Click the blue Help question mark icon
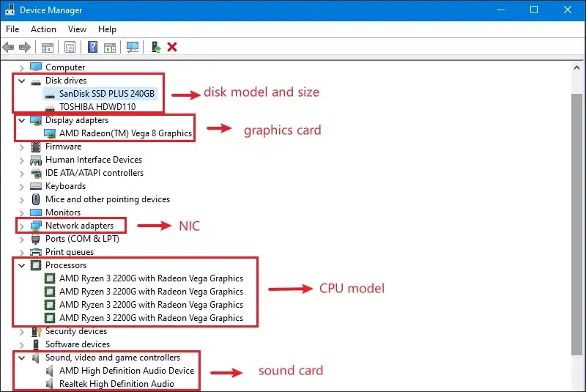This screenshot has height=392, width=586. pyautogui.click(x=92, y=47)
